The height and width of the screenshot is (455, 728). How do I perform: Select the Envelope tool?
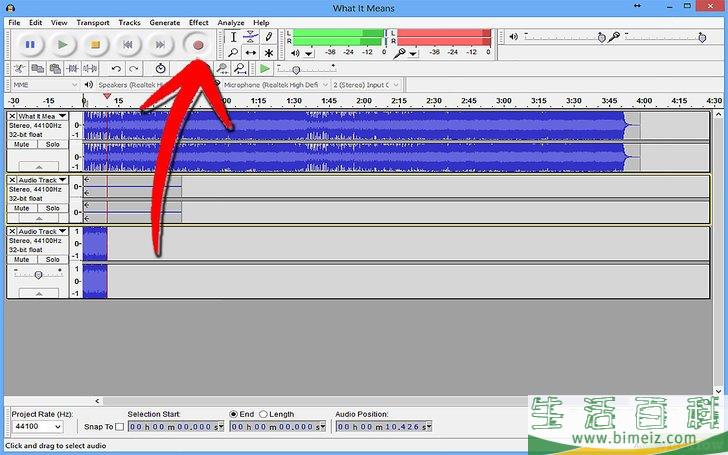251,37
